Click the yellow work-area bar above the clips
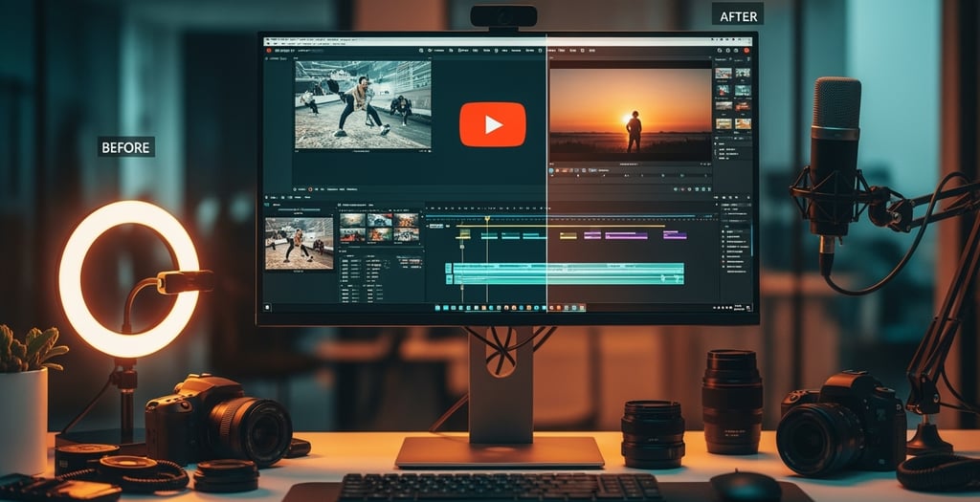 (559, 226)
